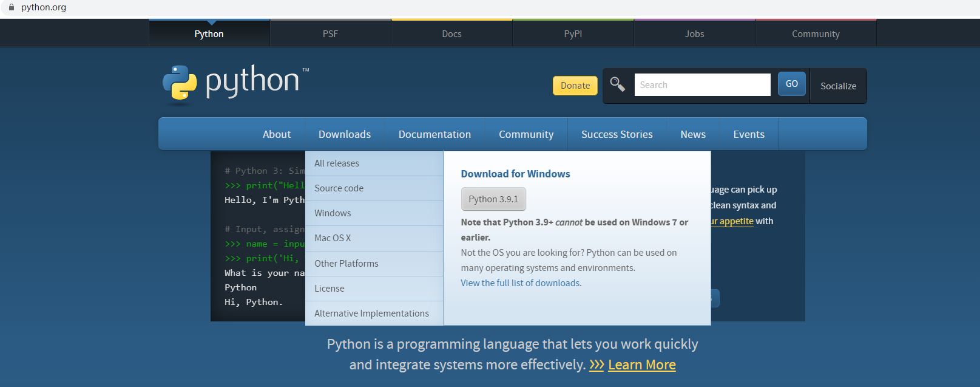Select License from Downloads menu
Screen dimensions: 980x387
click(374, 289)
